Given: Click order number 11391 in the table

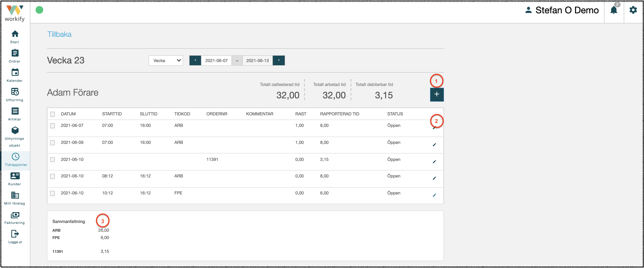Looking at the screenshot, I should [212, 159].
